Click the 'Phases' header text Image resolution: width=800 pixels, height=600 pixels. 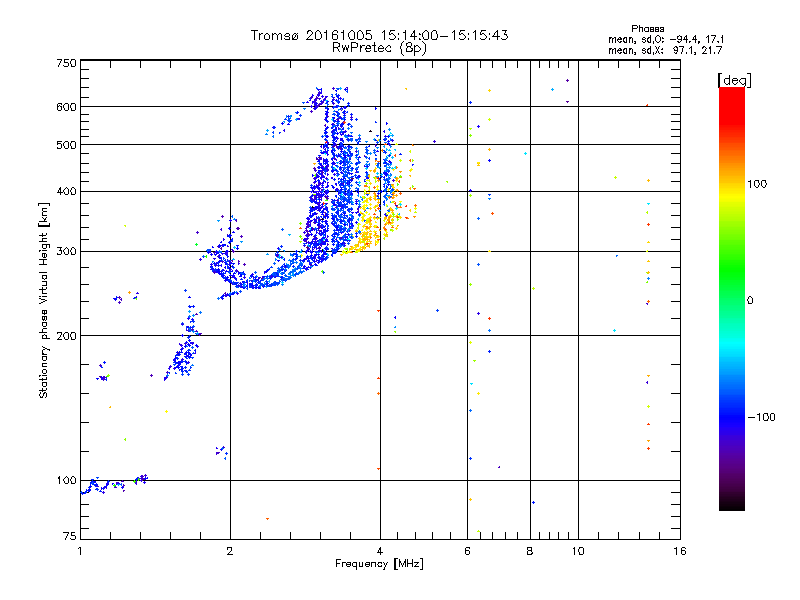pos(647,29)
